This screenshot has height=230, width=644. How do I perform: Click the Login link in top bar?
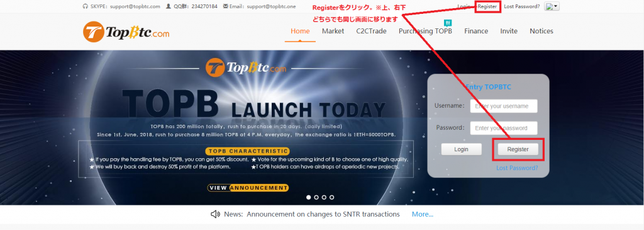pyautogui.click(x=464, y=6)
